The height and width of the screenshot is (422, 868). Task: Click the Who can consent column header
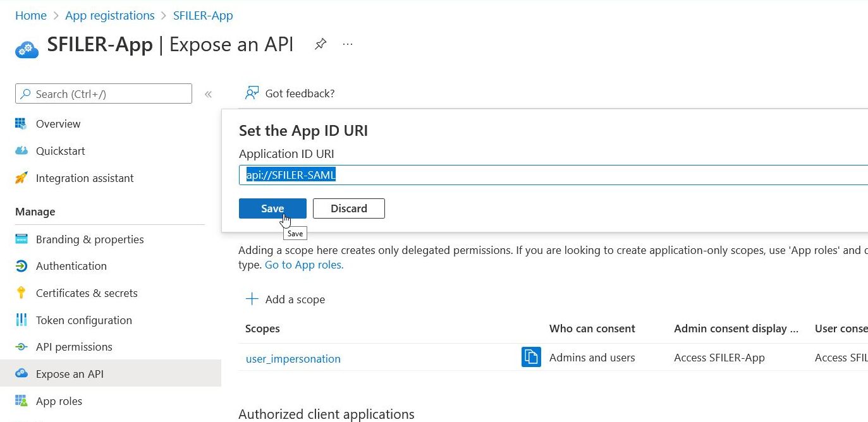pos(592,329)
